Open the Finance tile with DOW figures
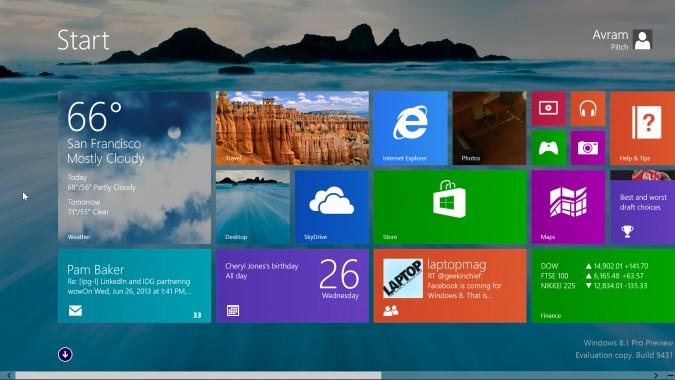675x380 pixels. [x=603, y=286]
